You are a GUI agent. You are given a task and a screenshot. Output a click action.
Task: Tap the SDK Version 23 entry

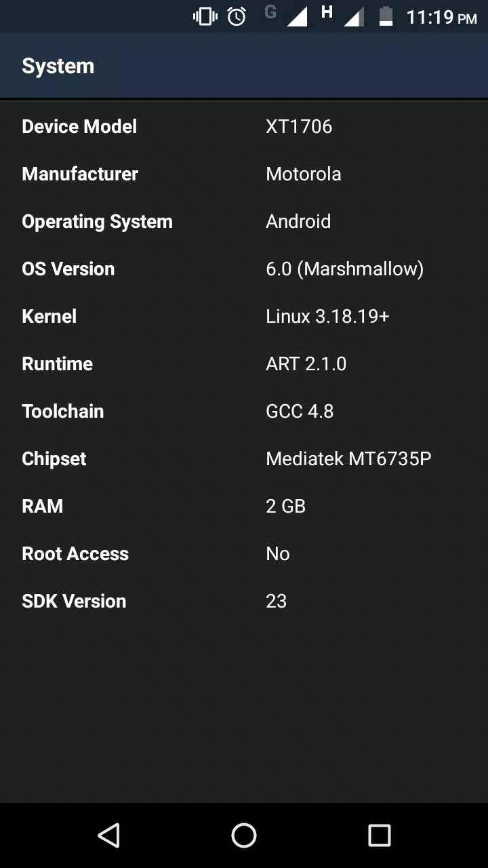coord(244,601)
